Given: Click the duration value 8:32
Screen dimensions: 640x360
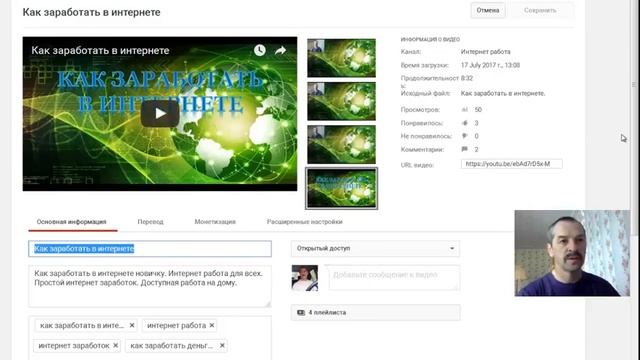Looking at the screenshot, I should 467,78.
